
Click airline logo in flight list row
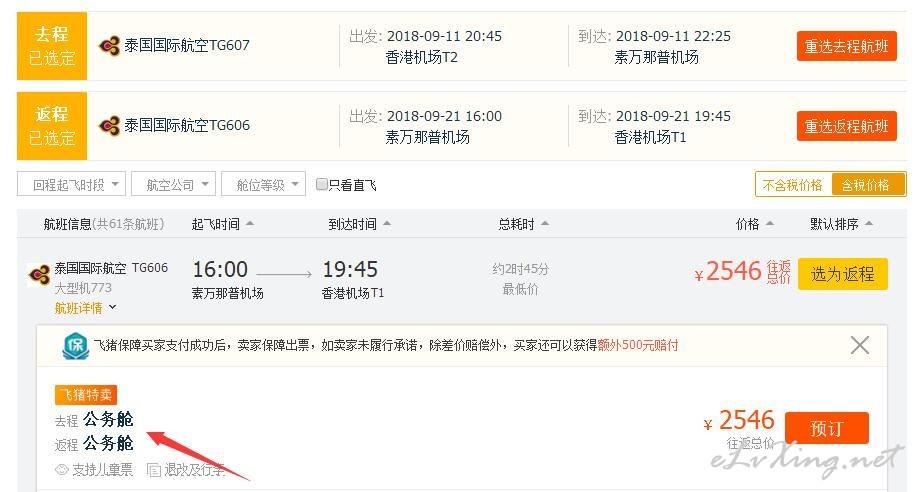coord(39,274)
